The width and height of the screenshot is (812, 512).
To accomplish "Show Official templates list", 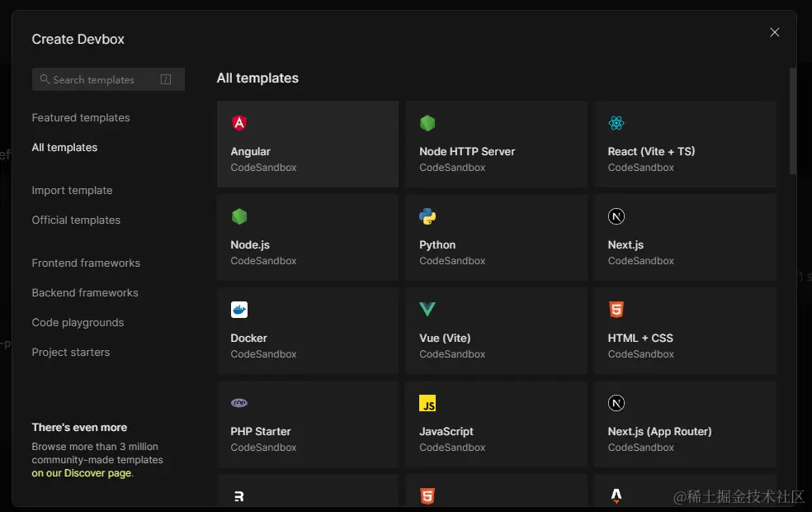I will click(76, 220).
